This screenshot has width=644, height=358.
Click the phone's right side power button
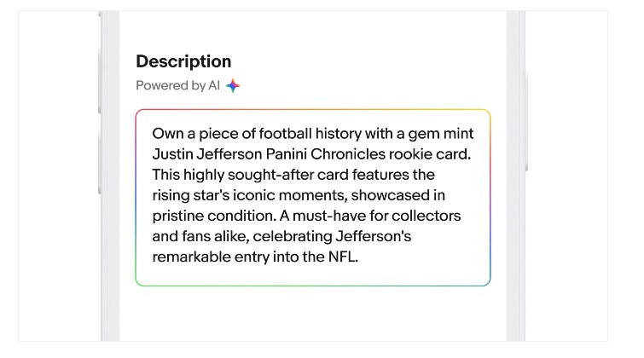526,121
